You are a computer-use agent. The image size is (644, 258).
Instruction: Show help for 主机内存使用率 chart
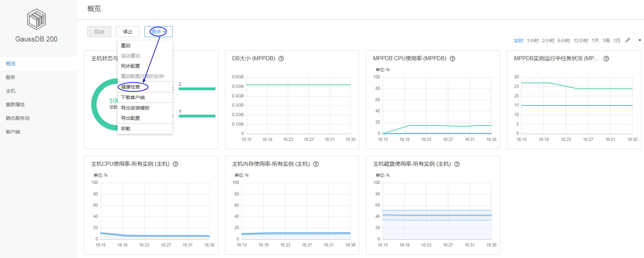point(316,164)
